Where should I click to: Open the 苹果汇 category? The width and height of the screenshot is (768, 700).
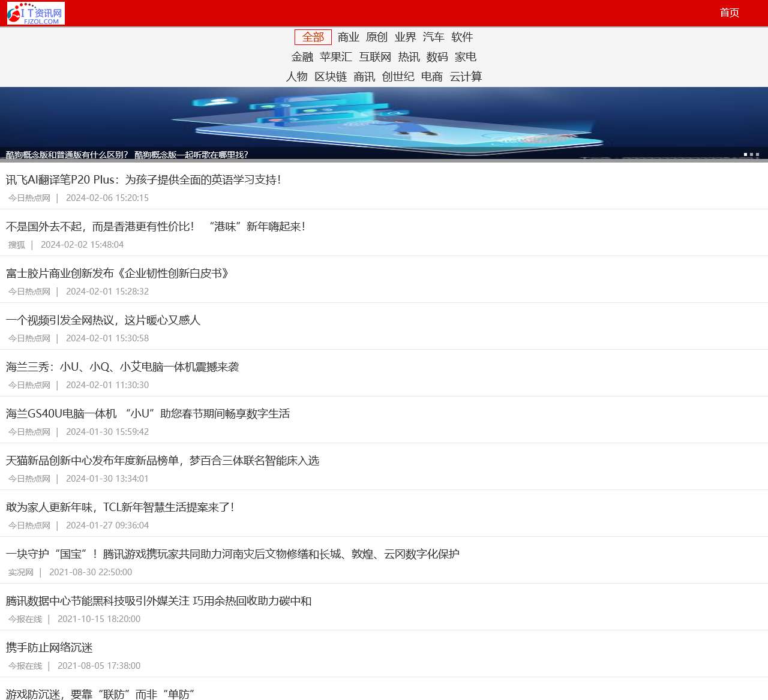point(336,57)
